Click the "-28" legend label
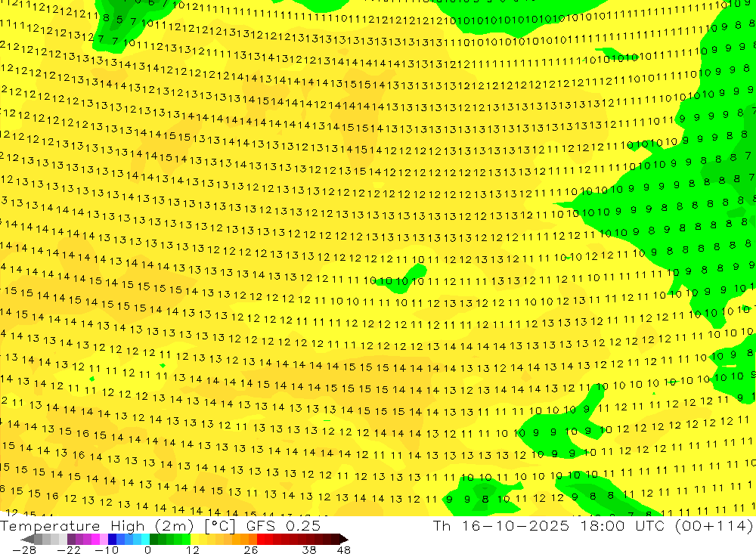Image resolution: width=756 pixels, height=554 pixels. pyautogui.click(x=23, y=549)
